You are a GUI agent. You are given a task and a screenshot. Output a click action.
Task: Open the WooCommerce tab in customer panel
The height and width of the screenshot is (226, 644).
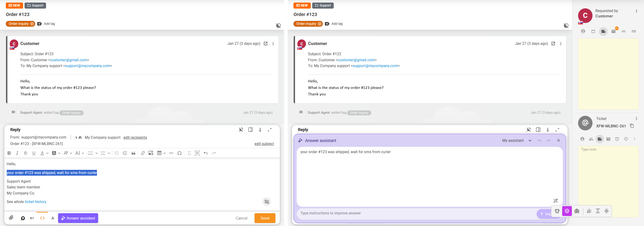(x=634, y=31)
